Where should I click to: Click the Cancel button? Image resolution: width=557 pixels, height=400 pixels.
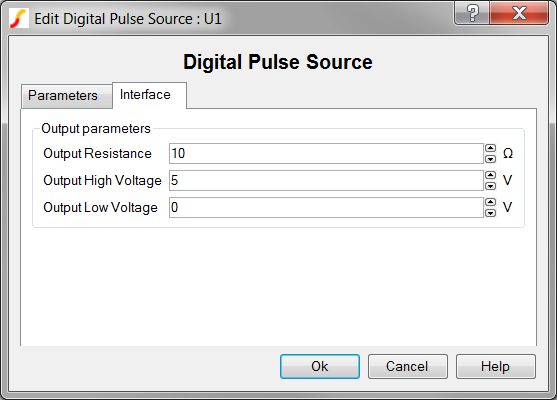point(407,366)
